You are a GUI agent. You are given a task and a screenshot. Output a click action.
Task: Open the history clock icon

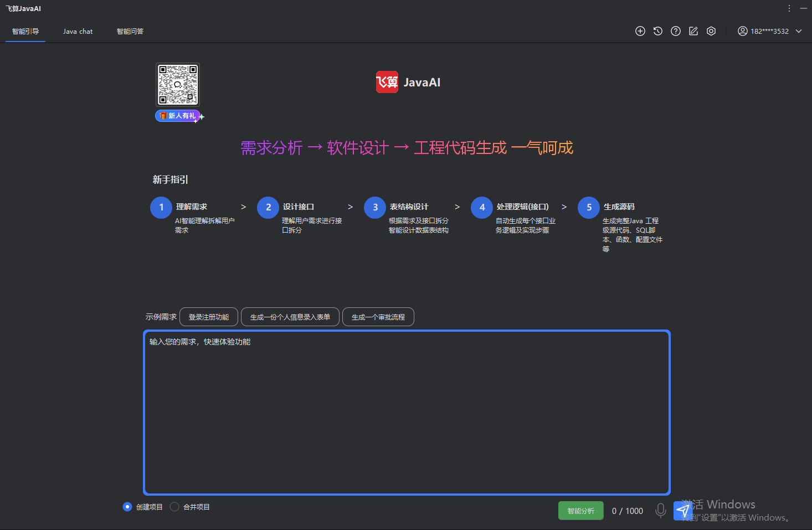coord(657,31)
